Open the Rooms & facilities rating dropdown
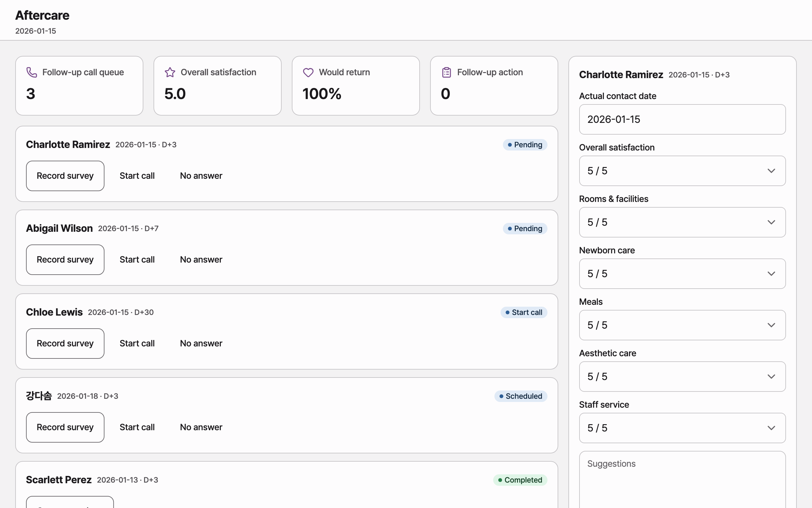 point(682,222)
